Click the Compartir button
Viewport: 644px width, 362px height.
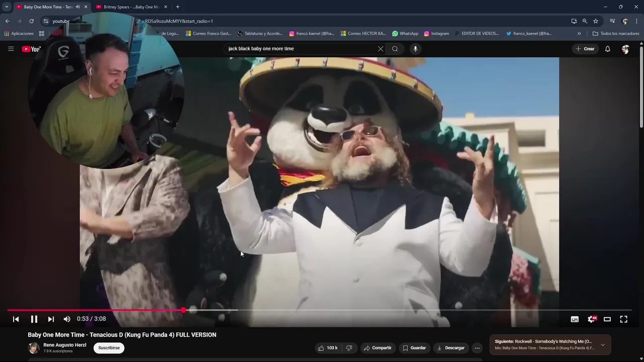tap(377, 348)
